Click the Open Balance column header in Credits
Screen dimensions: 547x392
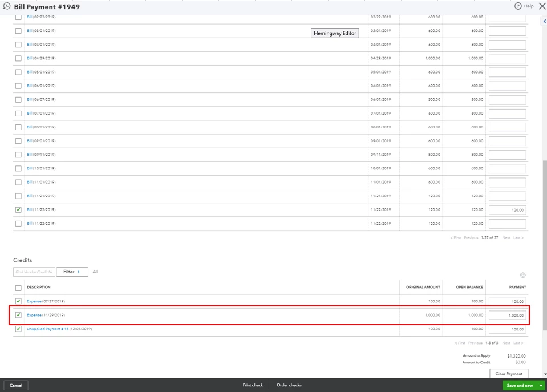[x=469, y=287]
